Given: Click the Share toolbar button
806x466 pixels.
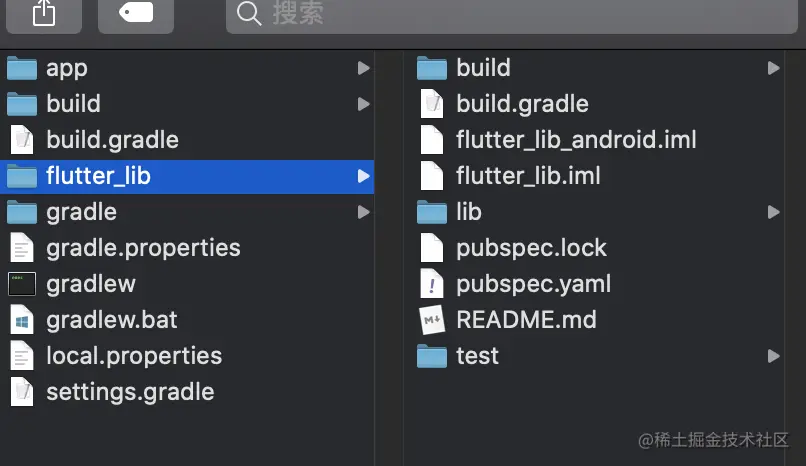Looking at the screenshot, I should click(x=43, y=12).
